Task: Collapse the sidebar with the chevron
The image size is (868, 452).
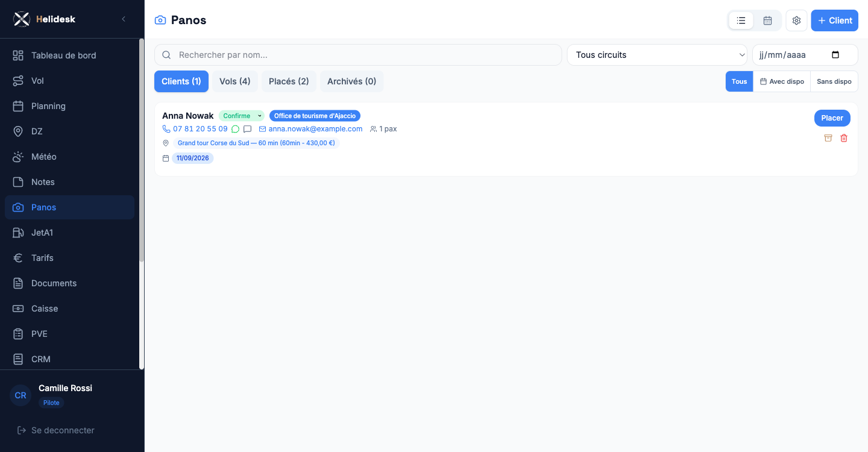Action: pos(124,19)
